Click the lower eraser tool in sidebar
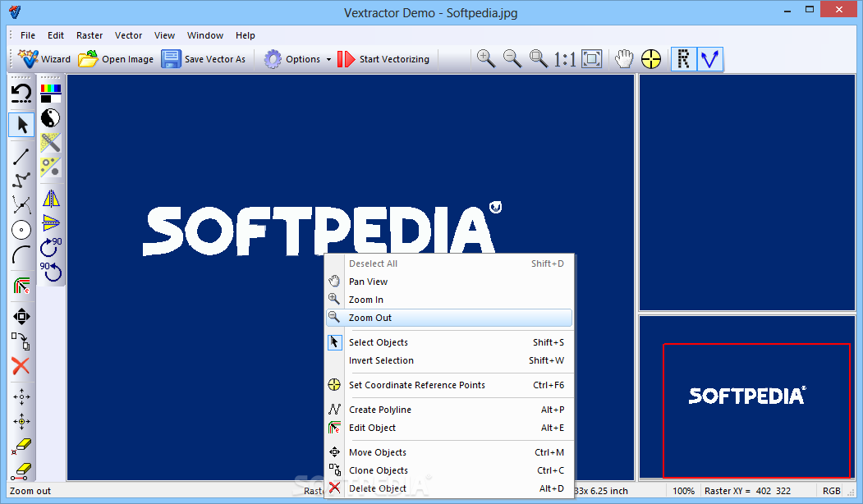The height and width of the screenshot is (504, 863). [22, 471]
